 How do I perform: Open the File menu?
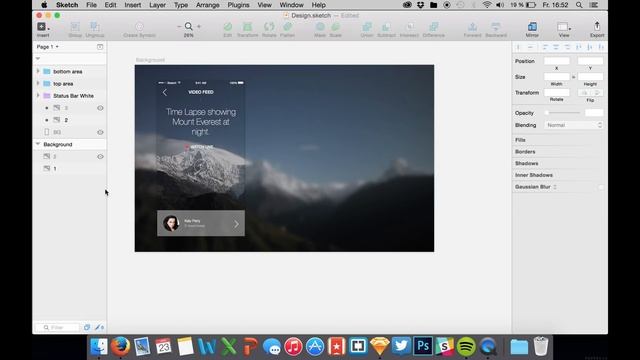(x=91, y=5)
